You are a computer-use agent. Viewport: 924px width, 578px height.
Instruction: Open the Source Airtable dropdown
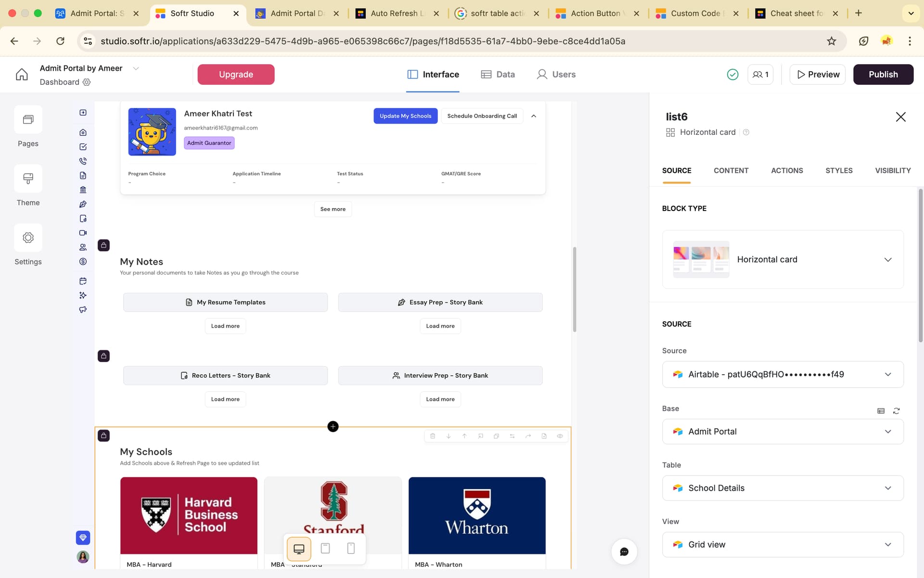783,374
